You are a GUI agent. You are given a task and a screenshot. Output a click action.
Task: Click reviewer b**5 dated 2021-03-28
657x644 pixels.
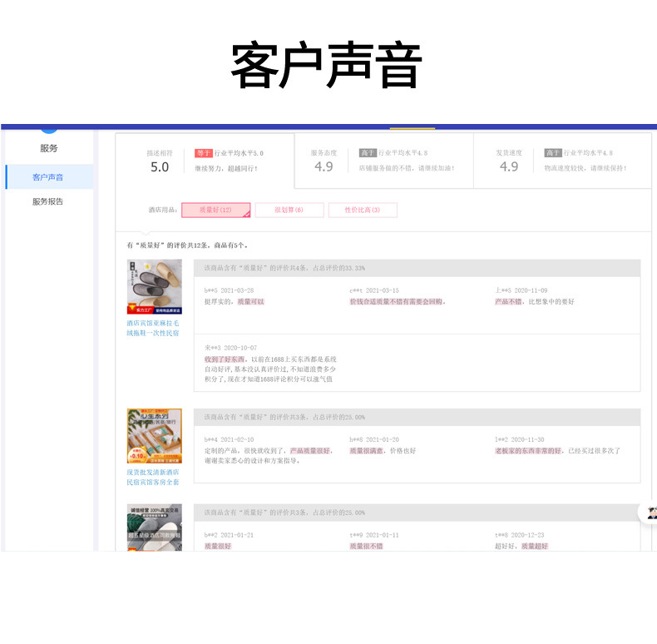[229, 290]
